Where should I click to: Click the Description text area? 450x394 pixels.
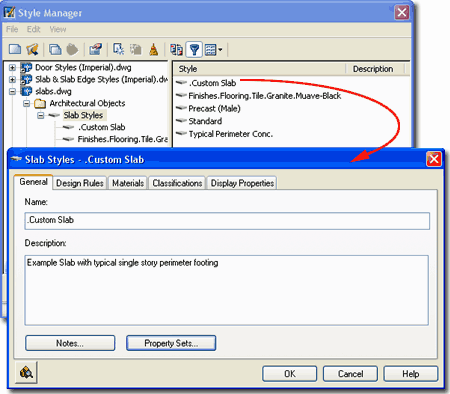tap(226, 290)
